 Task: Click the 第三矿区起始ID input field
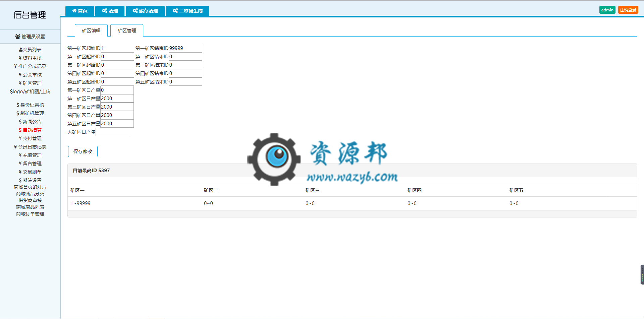(x=117, y=65)
